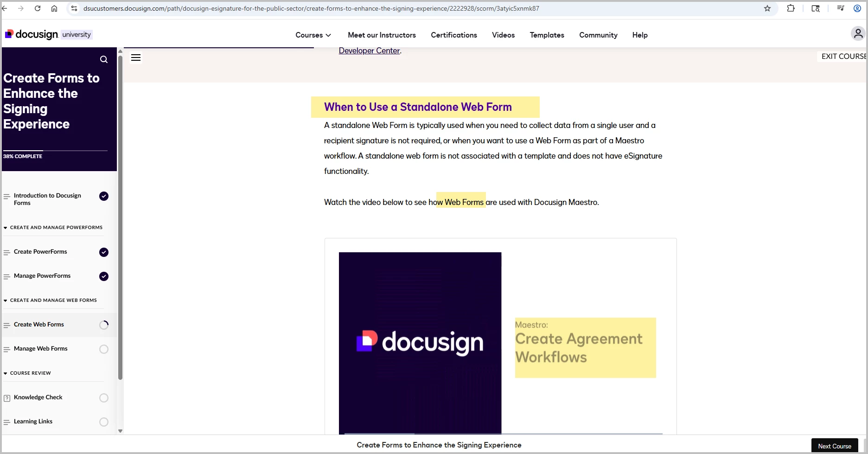Open Meet our Instructors page
Image resolution: width=868 pixels, height=454 pixels.
click(x=382, y=35)
